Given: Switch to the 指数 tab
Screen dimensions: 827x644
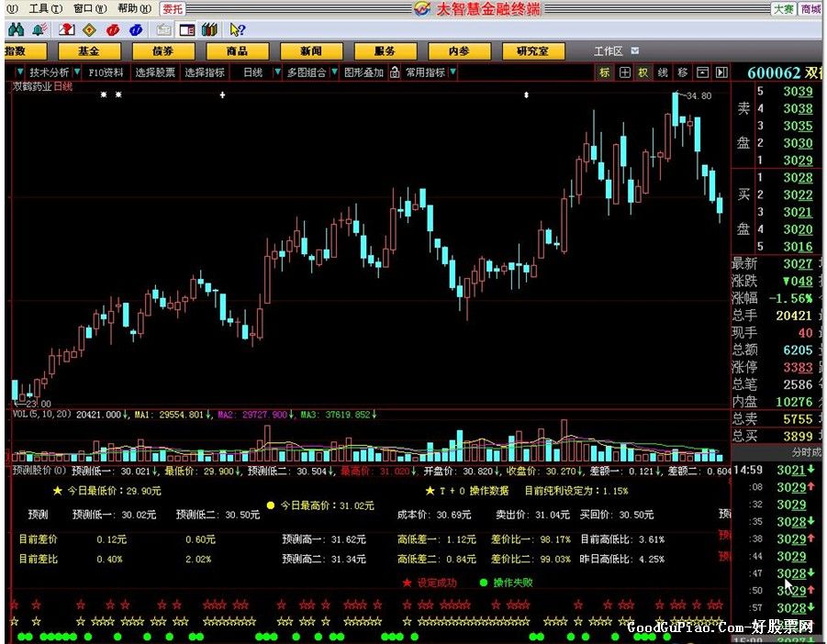Looking at the screenshot, I should pos(26,51).
